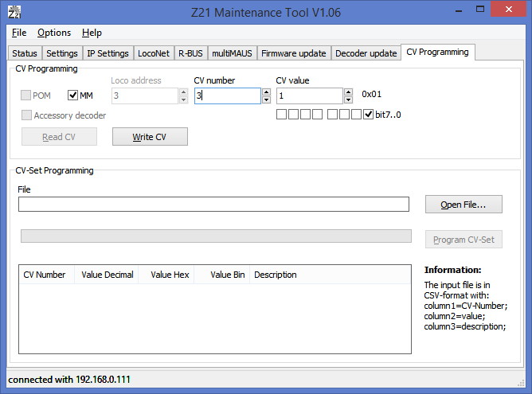
Task: Sort by the Value Decimal column header
Action: click(x=106, y=275)
